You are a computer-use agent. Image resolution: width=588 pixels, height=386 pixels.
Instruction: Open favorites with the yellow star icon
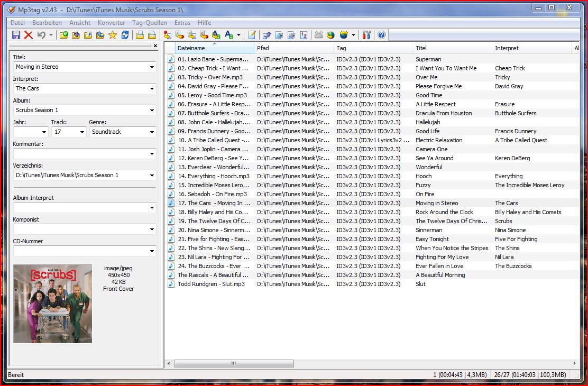coord(112,35)
